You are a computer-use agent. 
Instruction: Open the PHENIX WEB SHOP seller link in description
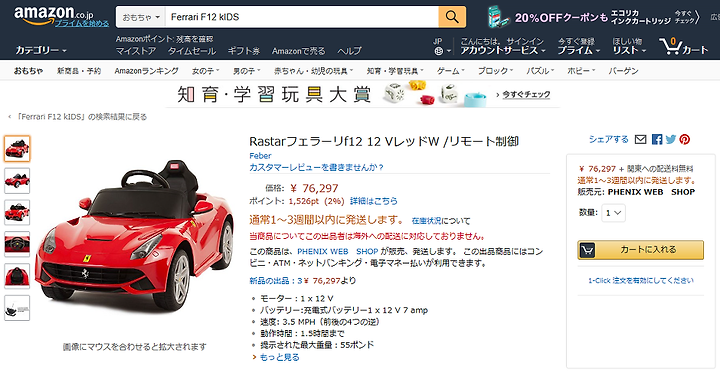(338, 252)
